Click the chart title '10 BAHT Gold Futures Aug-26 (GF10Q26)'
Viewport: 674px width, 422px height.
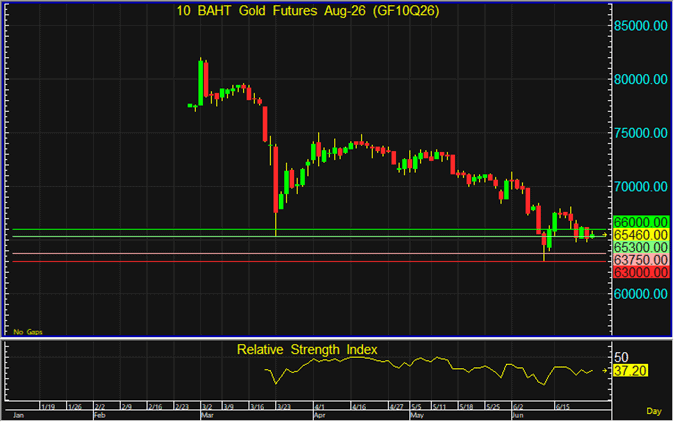(x=308, y=11)
